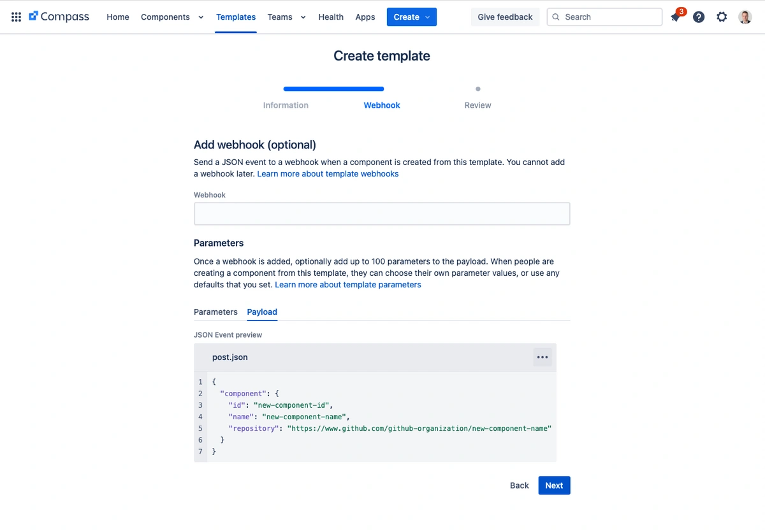Viewport: 765px width, 532px height.
Task: Go to the Templates nav item
Action: 236,17
